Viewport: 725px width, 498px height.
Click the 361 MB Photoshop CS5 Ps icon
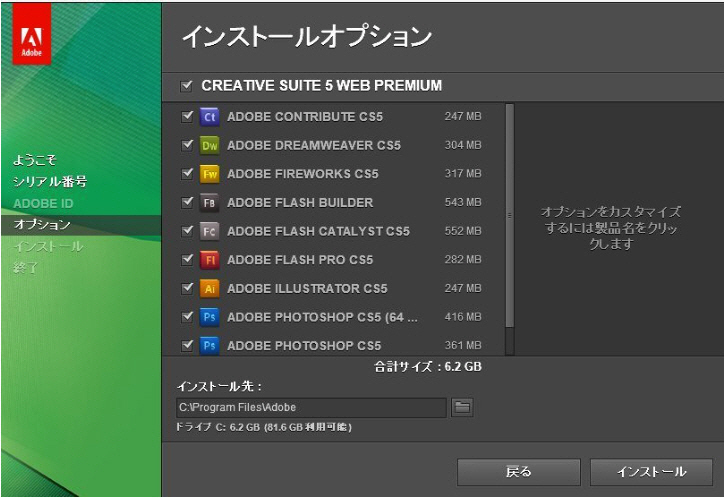point(209,346)
